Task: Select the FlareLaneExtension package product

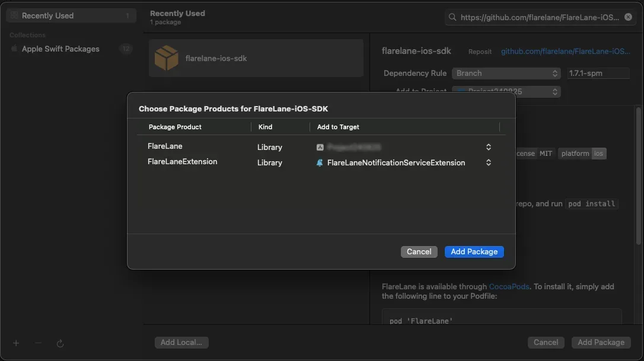Action: pos(183,162)
